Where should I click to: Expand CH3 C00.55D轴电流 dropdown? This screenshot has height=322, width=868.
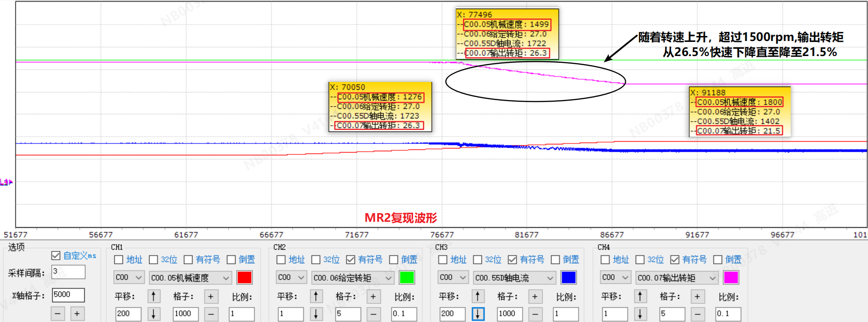(515, 277)
